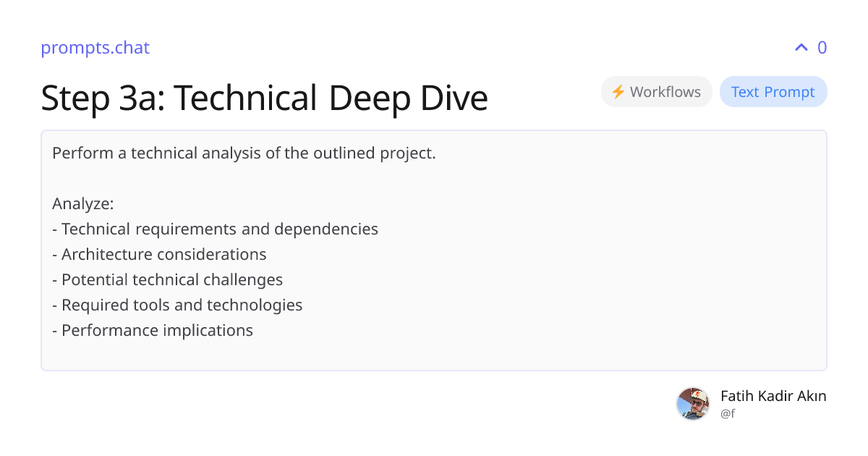Click 'Potential technical challenges' line
Image resolution: width=868 pixels, height=456 pixels.
(x=167, y=280)
